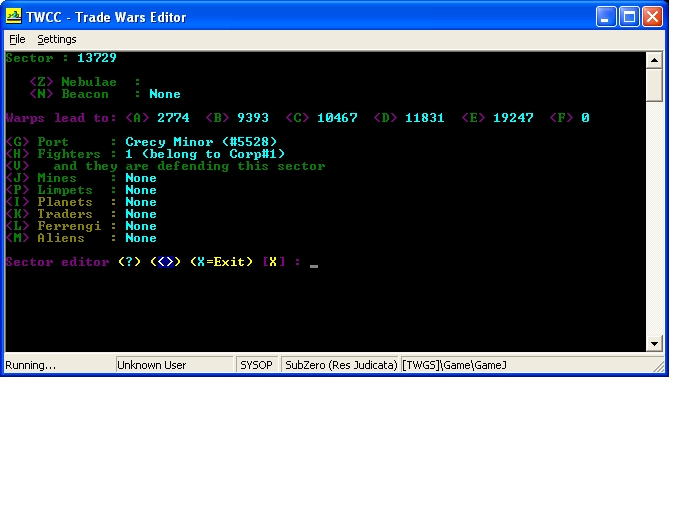Maximize the Trade Wars Editor window
Image resolution: width=700 pixels, height=525 pixels.
[629, 17]
